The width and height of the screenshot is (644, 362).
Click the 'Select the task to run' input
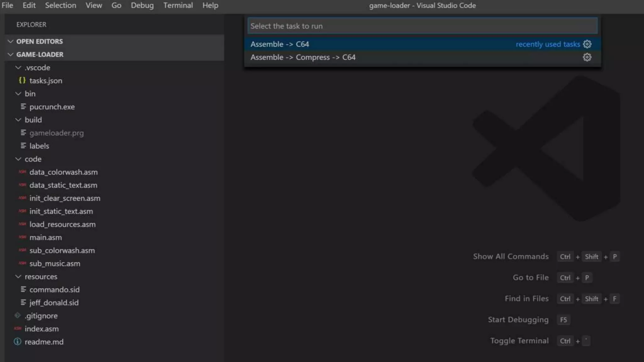422,26
